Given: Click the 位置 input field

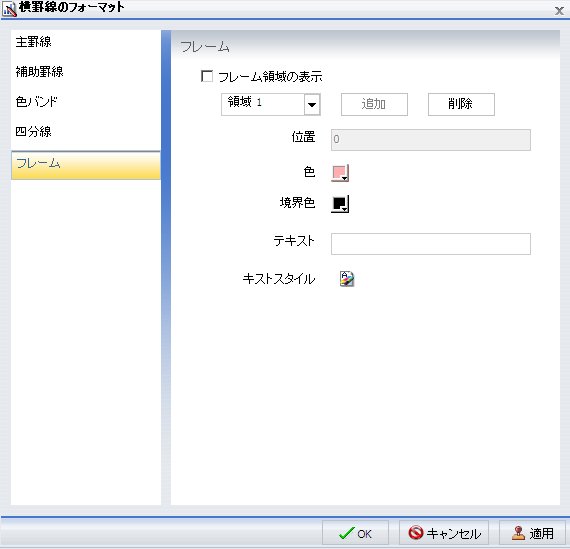Looking at the screenshot, I should 430,140.
